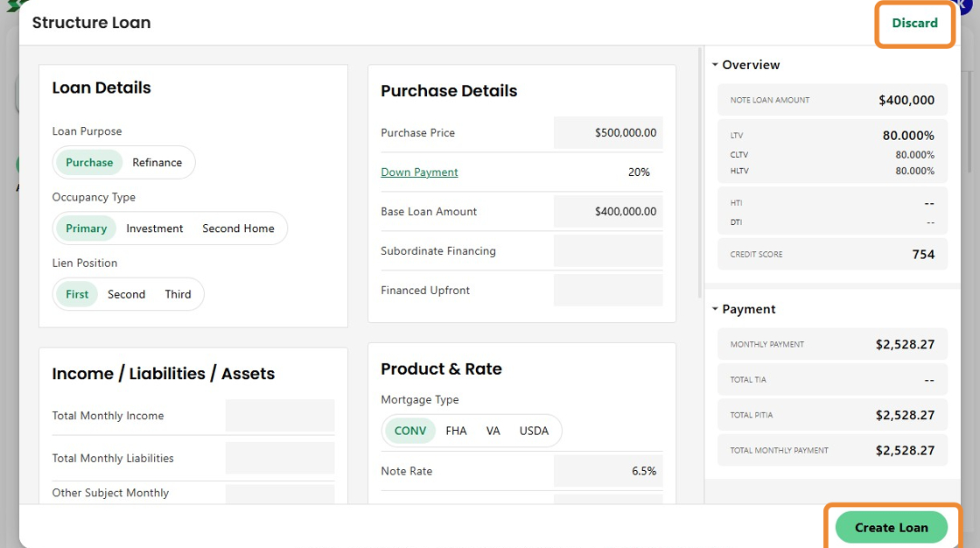This screenshot has height=548, width=980.
Task: Pick FHA mortgage type
Action: click(456, 431)
